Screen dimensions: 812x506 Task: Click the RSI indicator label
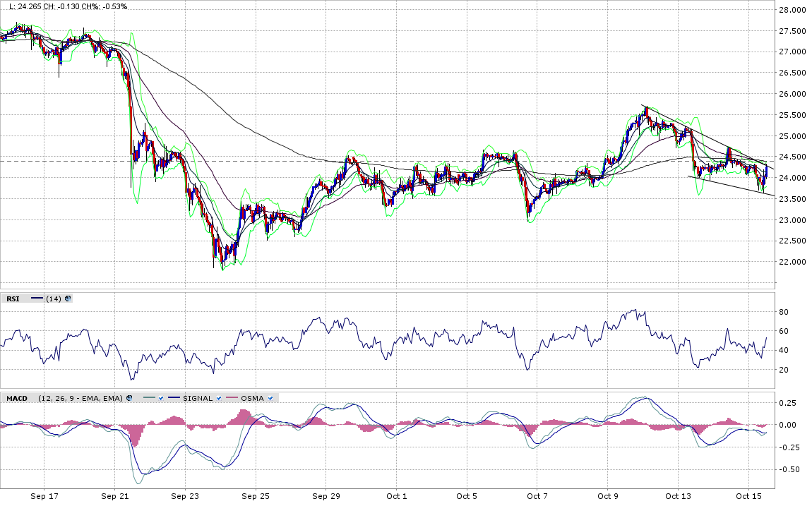[x=13, y=299]
